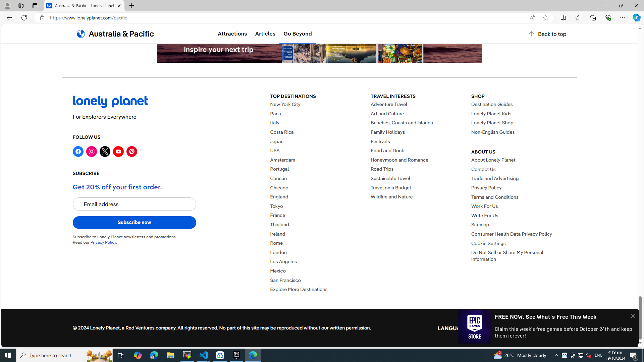Open the Tab actions menu
Image resolution: width=644 pixels, height=362 pixels.
click(35, 6)
